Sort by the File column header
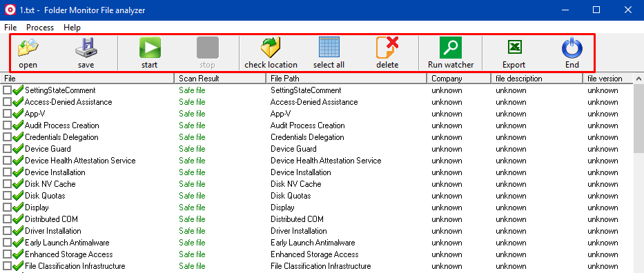The image size is (644, 273). [x=88, y=79]
